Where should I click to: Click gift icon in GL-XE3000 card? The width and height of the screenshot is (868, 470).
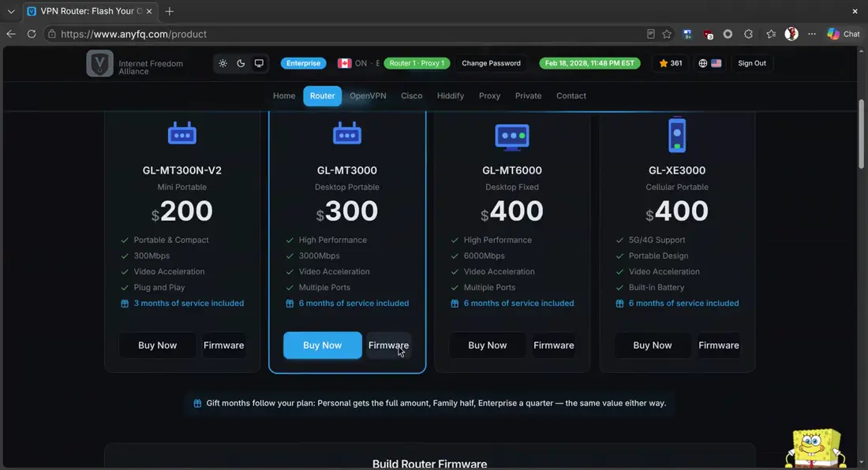coord(619,304)
